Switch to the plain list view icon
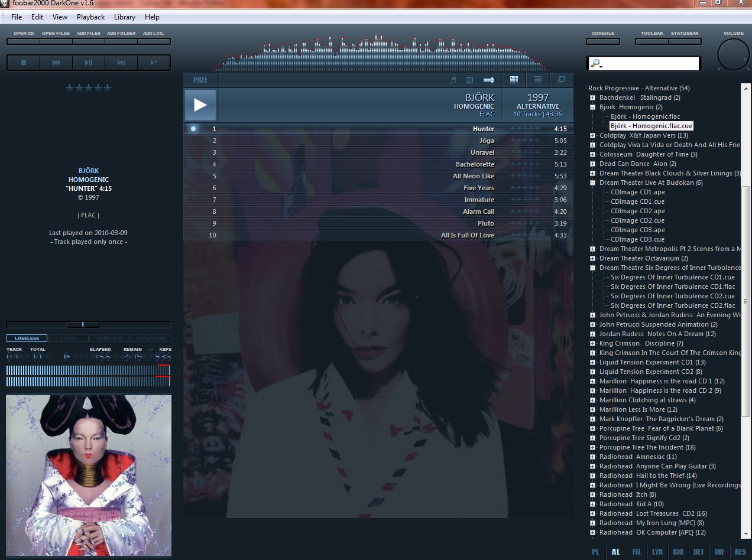 click(x=537, y=80)
